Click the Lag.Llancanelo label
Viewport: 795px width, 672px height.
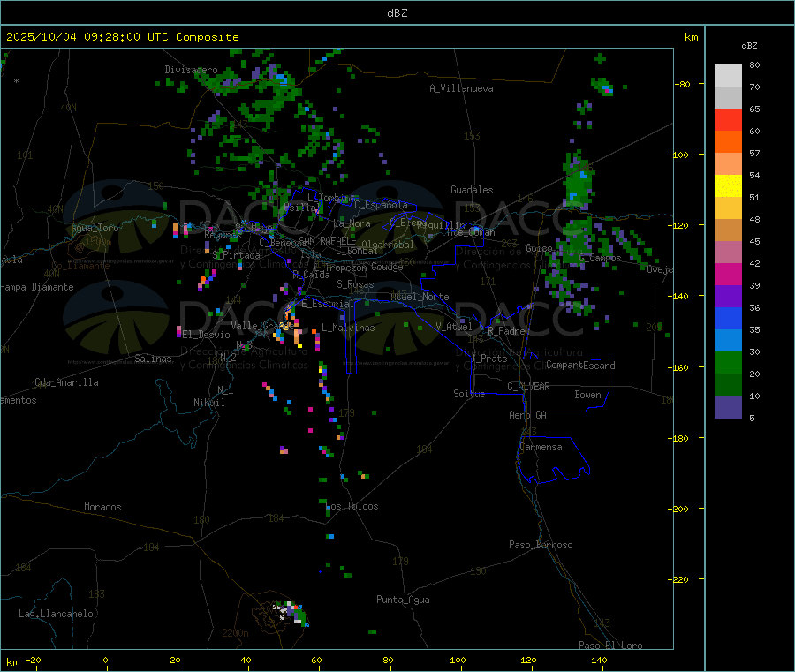tap(56, 614)
